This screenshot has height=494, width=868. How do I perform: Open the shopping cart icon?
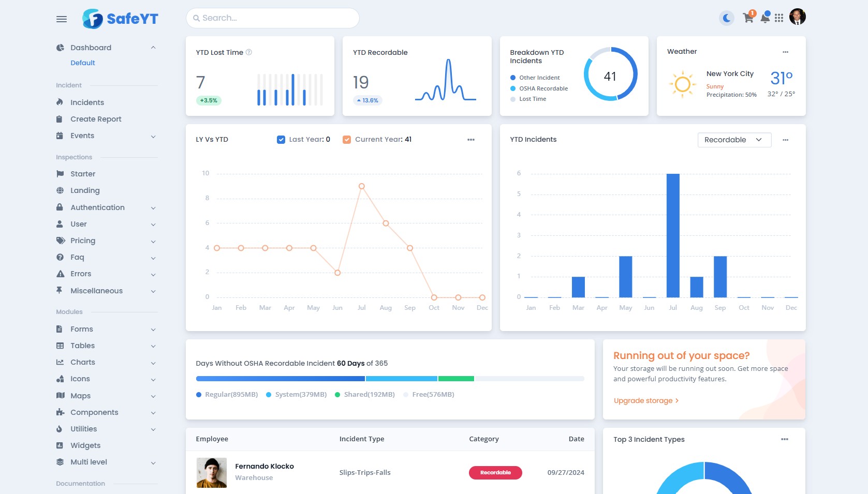point(748,18)
